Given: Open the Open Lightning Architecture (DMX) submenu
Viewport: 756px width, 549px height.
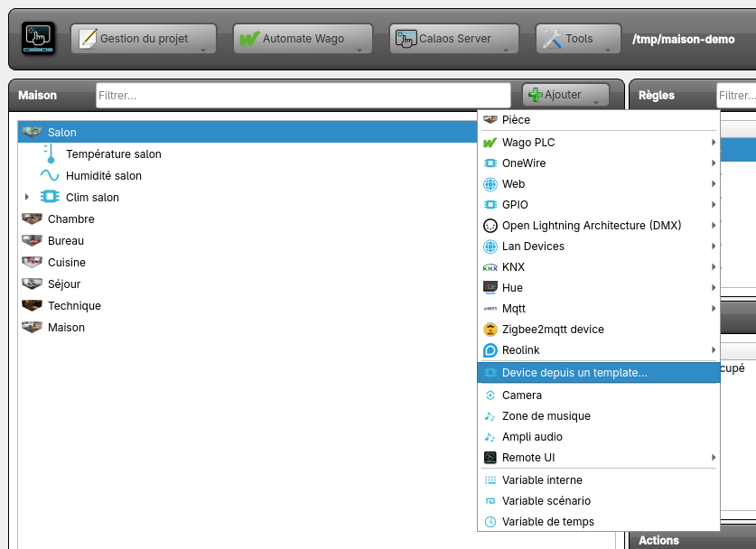Looking at the screenshot, I should (598, 225).
